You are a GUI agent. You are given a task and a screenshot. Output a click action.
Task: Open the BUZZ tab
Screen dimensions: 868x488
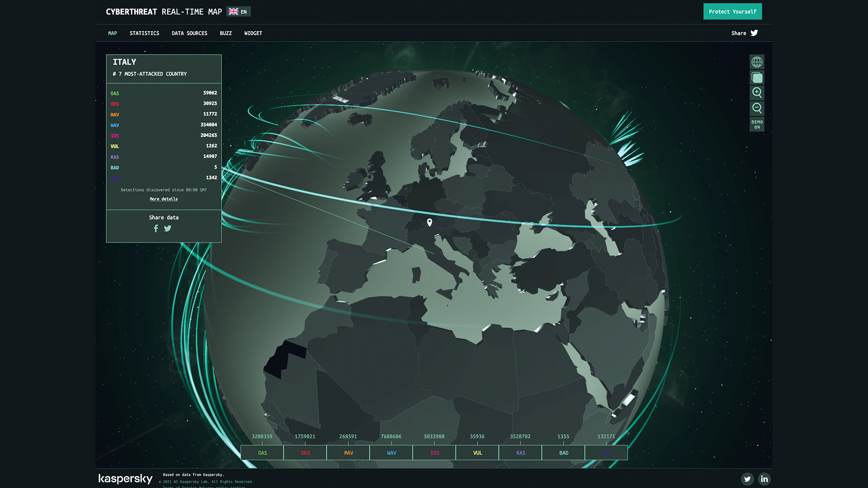click(226, 33)
